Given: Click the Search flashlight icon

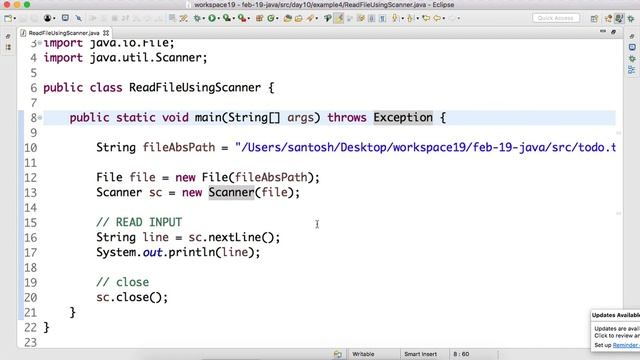Looking at the screenshot, I should point(310,18).
